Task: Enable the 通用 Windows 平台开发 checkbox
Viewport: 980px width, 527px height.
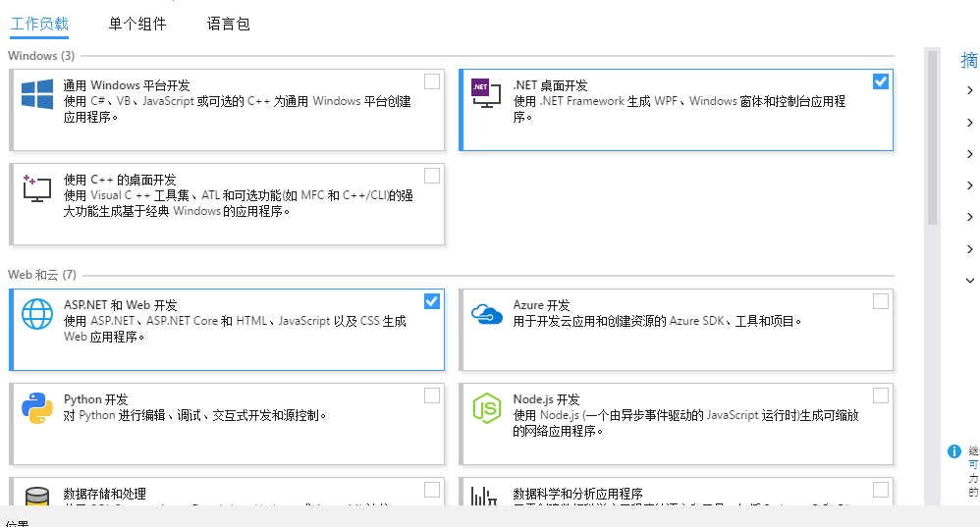Action: tap(432, 81)
